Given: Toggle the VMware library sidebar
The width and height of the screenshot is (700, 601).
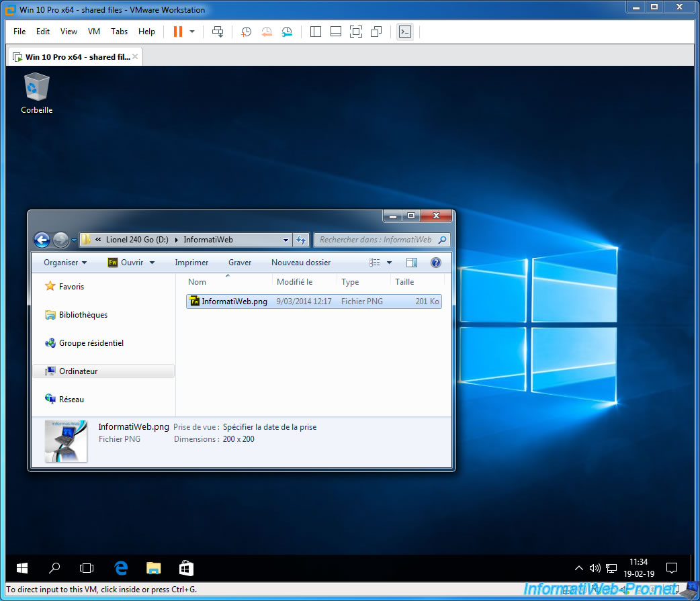Looking at the screenshot, I should pyautogui.click(x=316, y=32).
